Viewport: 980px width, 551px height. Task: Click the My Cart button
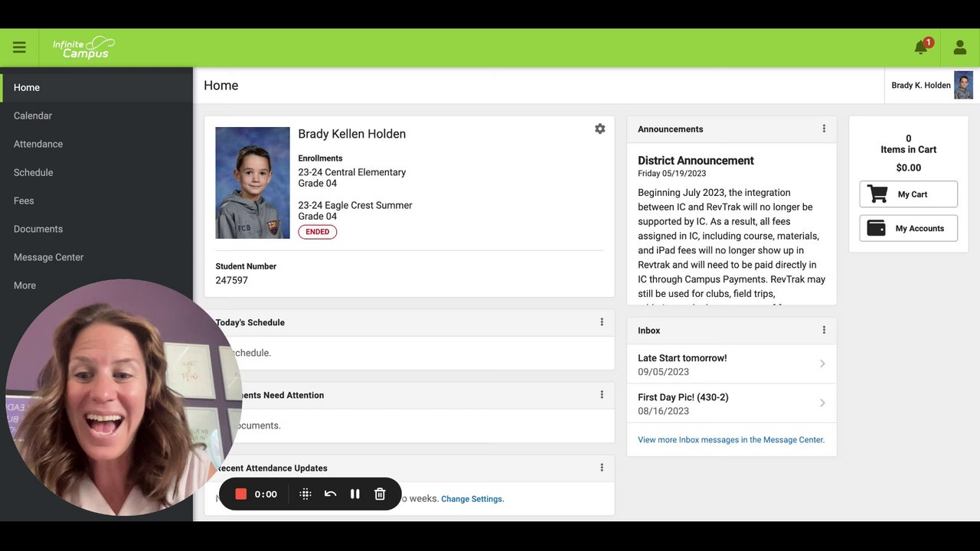[908, 194]
